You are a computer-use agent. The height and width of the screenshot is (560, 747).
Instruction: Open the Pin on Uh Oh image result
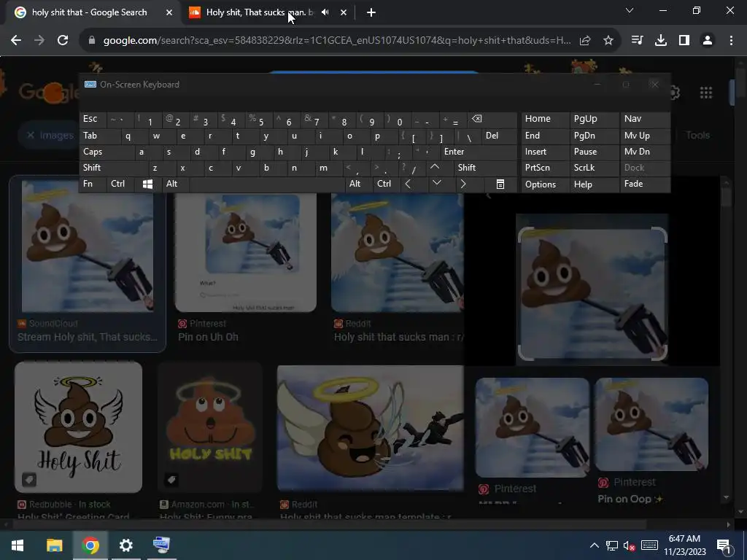pyautogui.click(x=245, y=252)
